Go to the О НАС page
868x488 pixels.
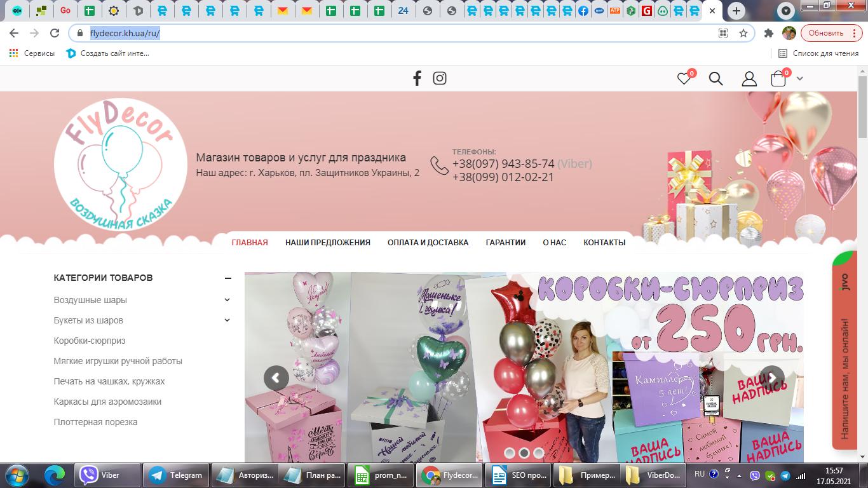tap(555, 242)
